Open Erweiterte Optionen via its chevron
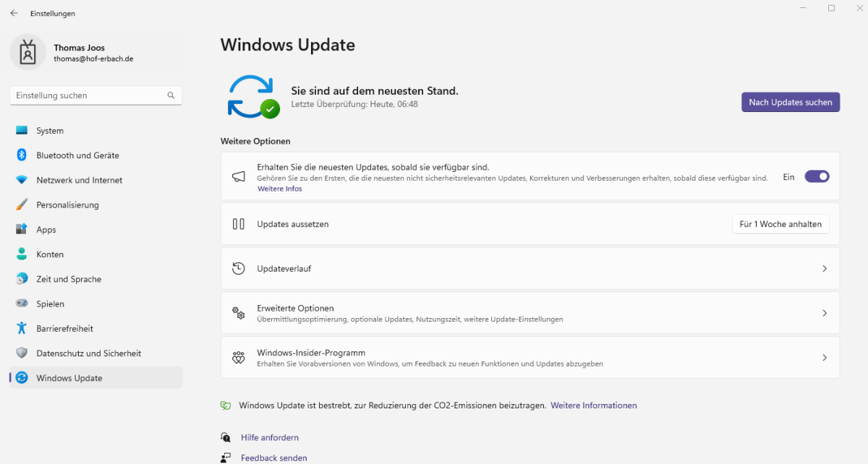The height and width of the screenshot is (464, 868). click(825, 313)
